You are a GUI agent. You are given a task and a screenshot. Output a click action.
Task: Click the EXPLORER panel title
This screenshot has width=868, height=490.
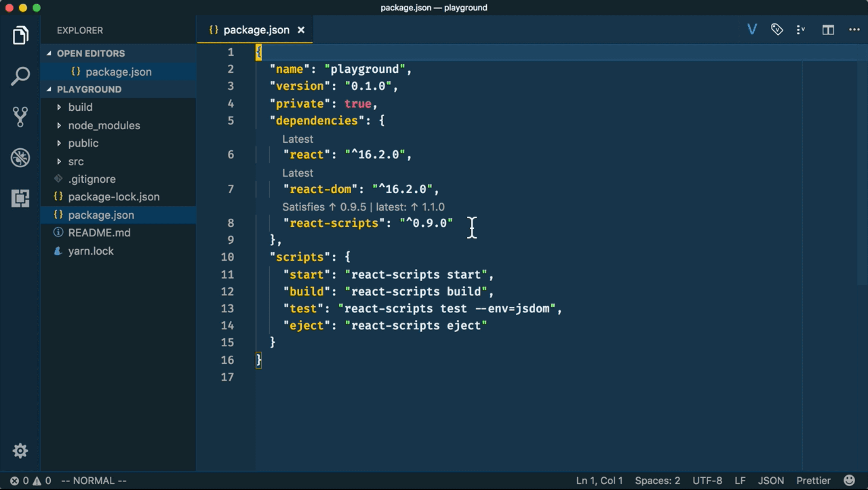coord(80,30)
